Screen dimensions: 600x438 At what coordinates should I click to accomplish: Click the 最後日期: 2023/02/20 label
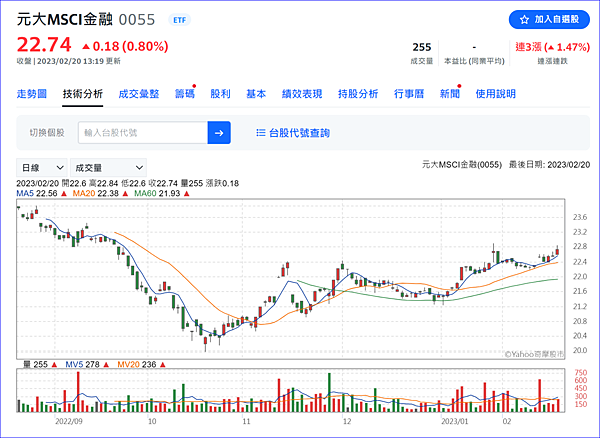pyautogui.click(x=549, y=165)
